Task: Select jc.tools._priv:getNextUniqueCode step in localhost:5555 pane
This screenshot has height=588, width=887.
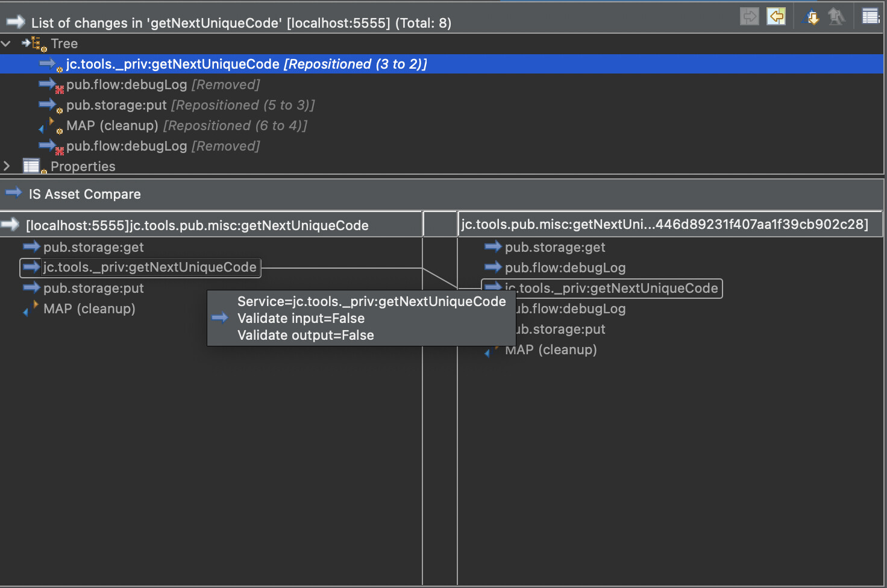Action: tap(149, 267)
